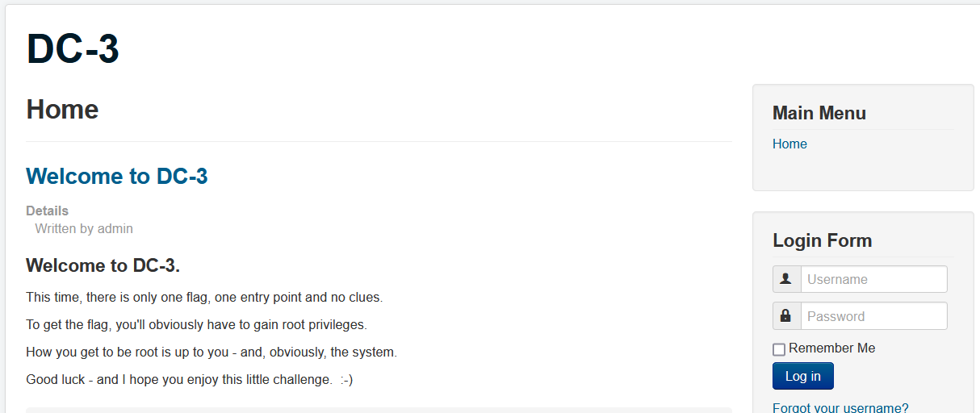This screenshot has width=980, height=413.
Task: Click the Main Menu module heading
Action: (x=819, y=113)
